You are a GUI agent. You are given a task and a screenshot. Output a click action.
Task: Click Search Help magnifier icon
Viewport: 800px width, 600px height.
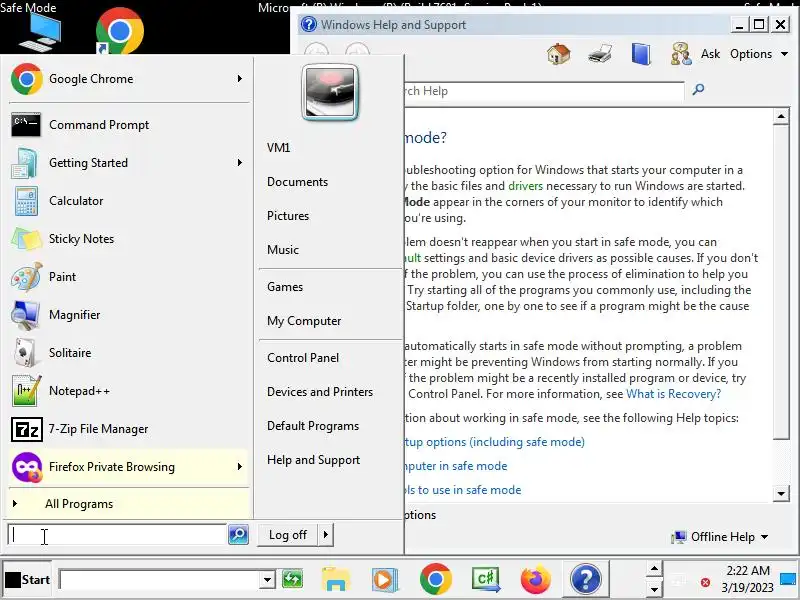[x=698, y=90]
